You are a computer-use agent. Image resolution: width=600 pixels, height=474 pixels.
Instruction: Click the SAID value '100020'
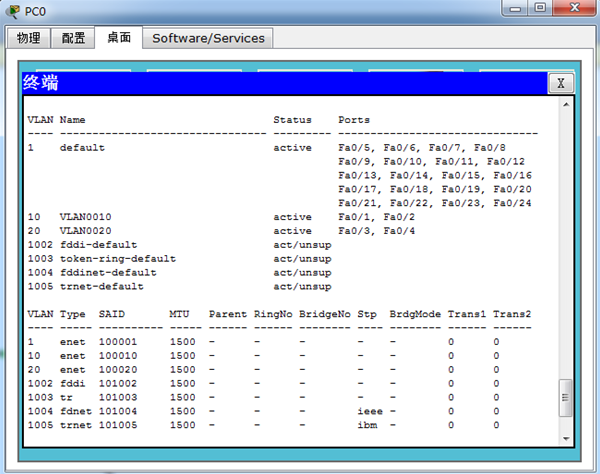[118, 370]
